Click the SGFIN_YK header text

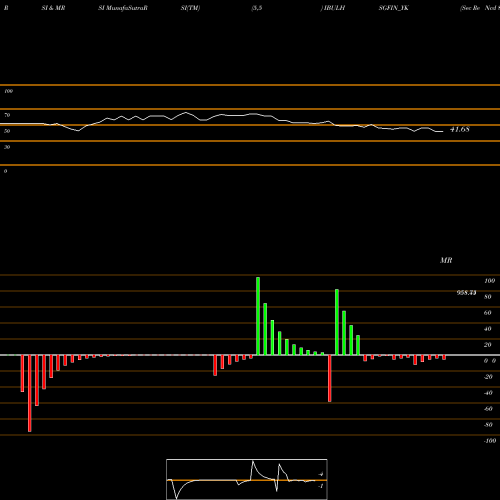(x=393, y=8)
